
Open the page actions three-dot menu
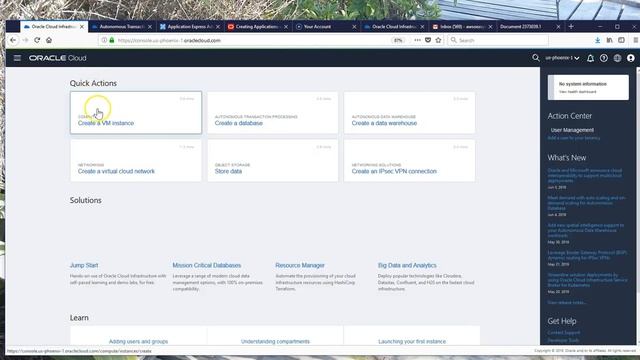click(417, 40)
